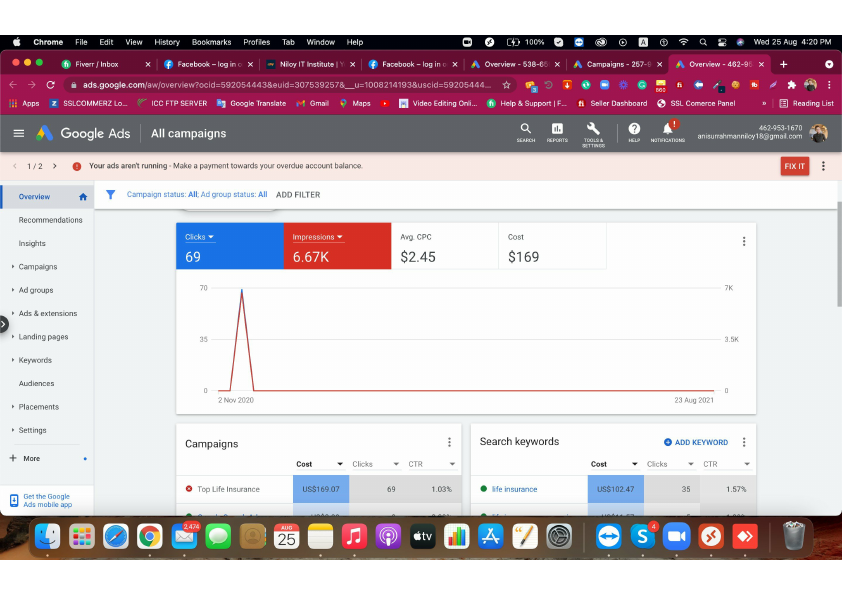Click the account profile avatar in Google Ads
The height and width of the screenshot is (595, 842).
pos(818,133)
